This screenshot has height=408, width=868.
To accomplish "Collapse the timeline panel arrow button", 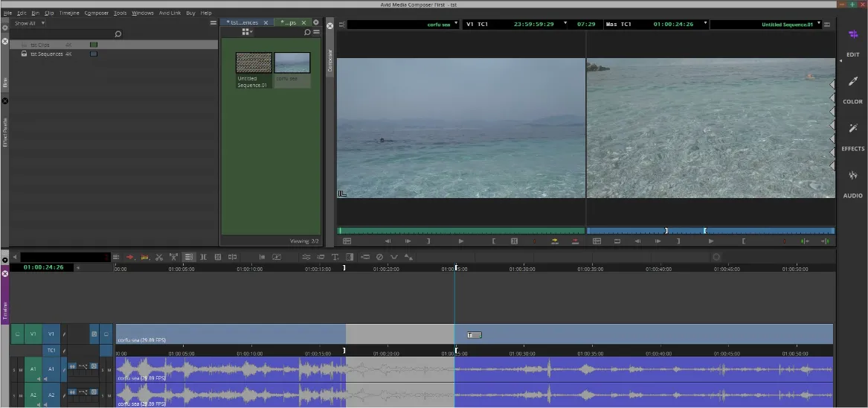I will coord(5,260).
